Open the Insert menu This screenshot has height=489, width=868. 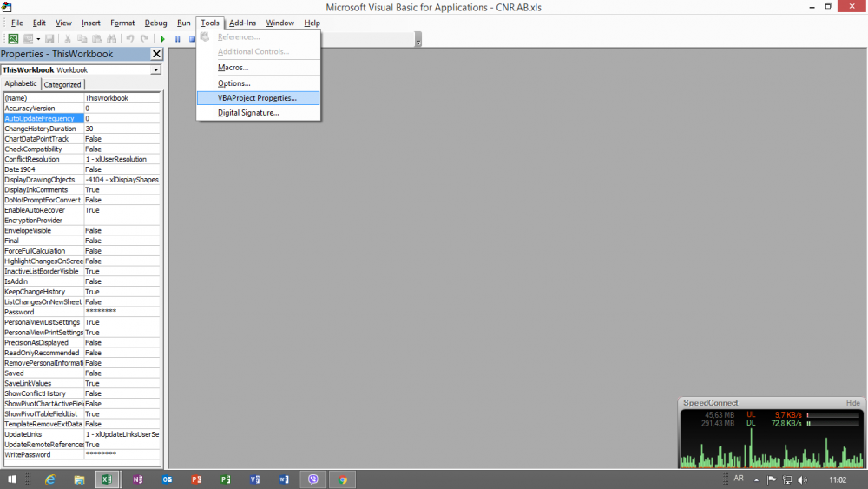(91, 23)
